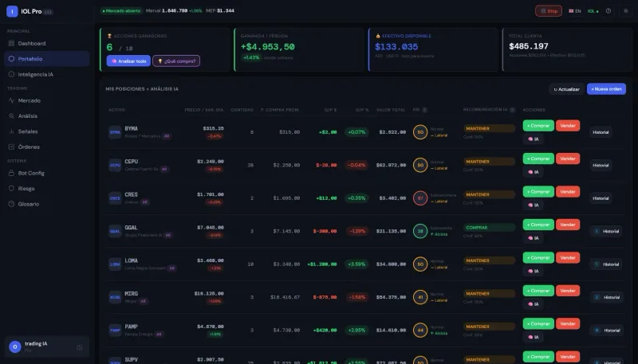Click Vender in the LOMA row
The image size is (638, 364).
pyautogui.click(x=568, y=257)
